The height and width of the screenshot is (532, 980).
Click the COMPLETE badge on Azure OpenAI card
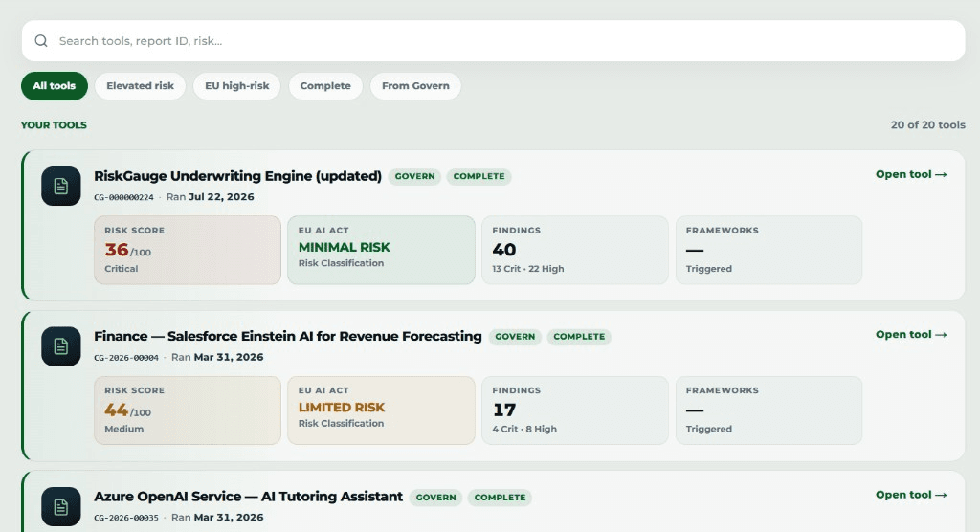pos(500,497)
